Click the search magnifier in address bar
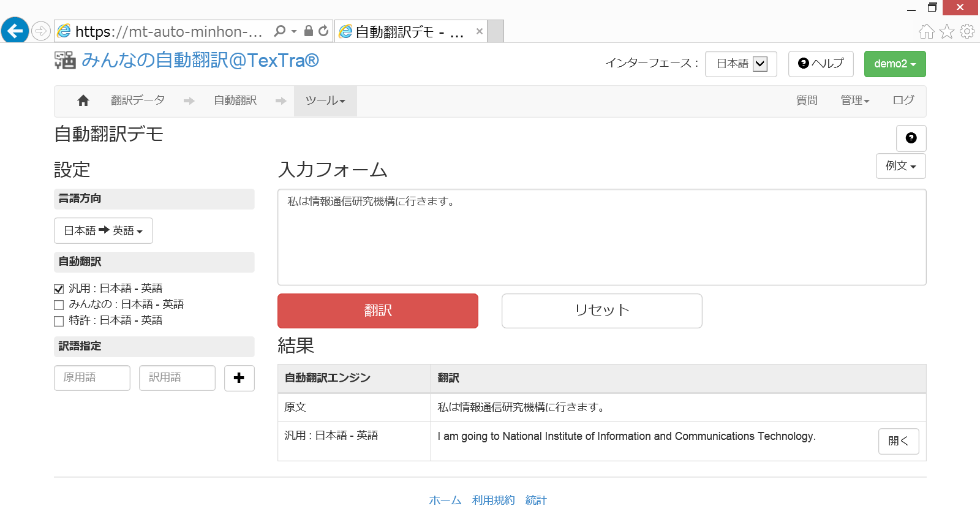 coord(280,31)
